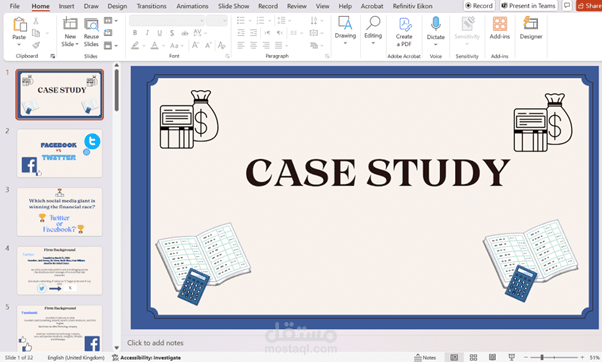The width and height of the screenshot is (602, 362).
Task: Toggle Italic formatting
Action: [x=147, y=33]
